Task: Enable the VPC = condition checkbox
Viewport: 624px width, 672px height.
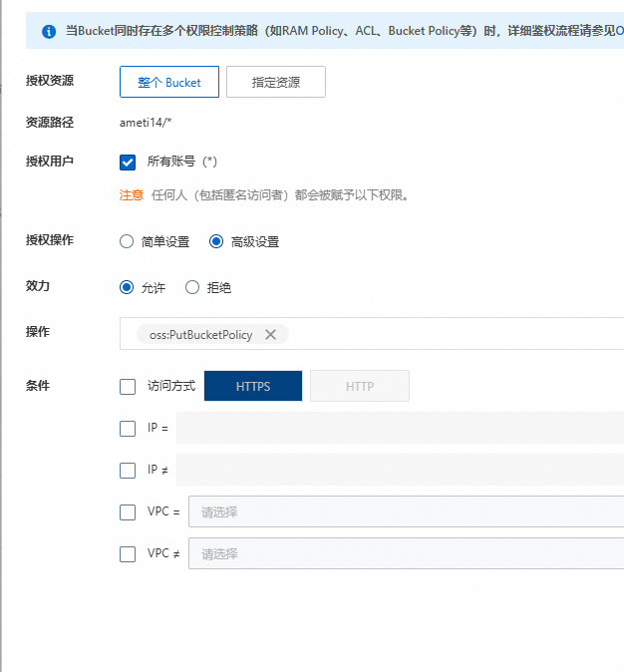Action: click(x=128, y=512)
